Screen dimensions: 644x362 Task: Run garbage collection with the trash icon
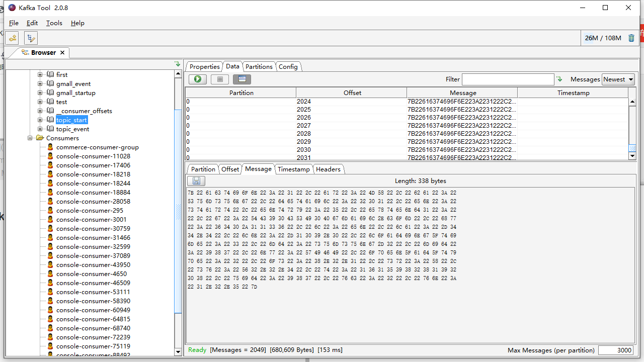[631, 38]
